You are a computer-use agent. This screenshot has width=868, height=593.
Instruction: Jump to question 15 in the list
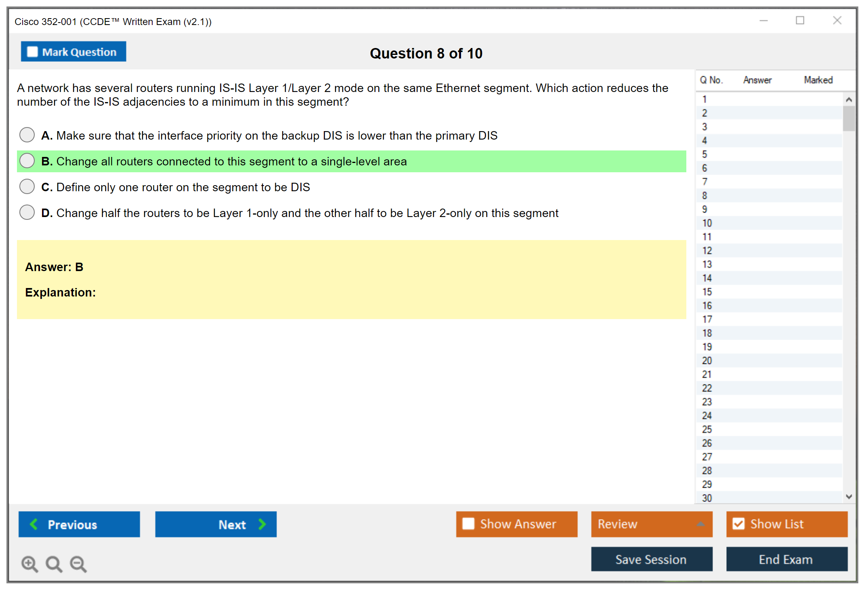click(x=707, y=292)
